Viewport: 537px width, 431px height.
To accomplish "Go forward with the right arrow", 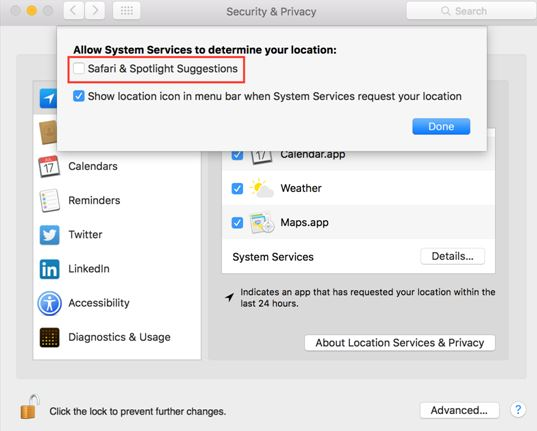I will (x=95, y=11).
